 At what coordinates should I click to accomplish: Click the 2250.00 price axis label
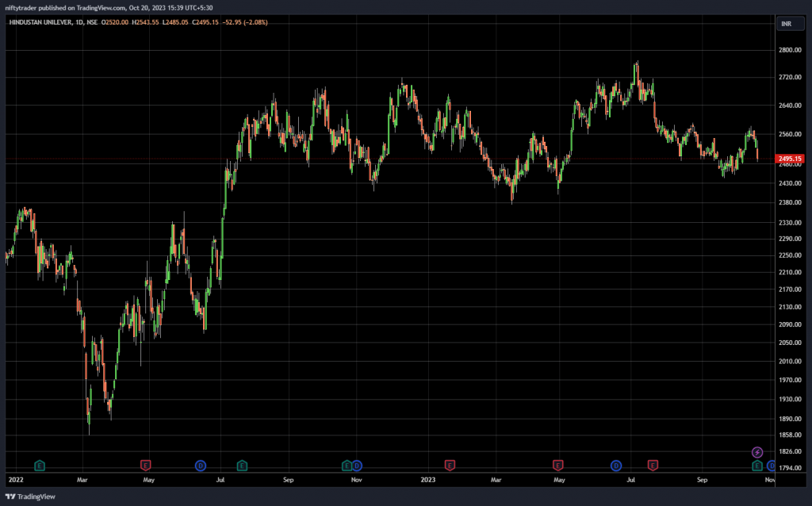pyautogui.click(x=790, y=255)
